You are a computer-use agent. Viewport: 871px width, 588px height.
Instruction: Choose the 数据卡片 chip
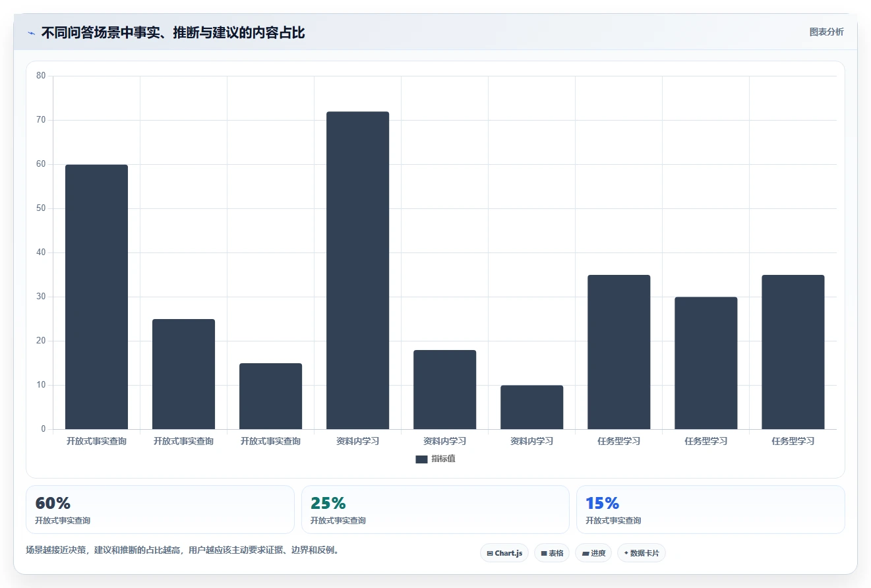pyautogui.click(x=642, y=553)
